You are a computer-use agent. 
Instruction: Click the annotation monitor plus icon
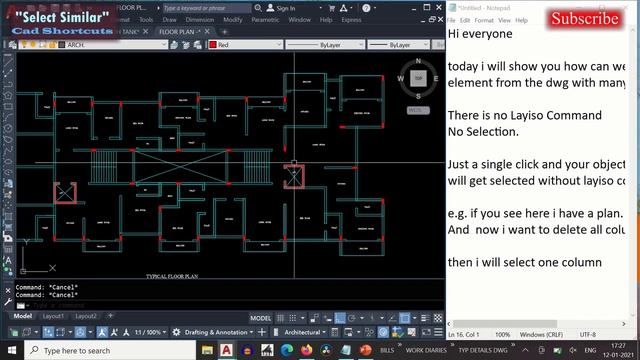pyautogui.click(x=262, y=332)
